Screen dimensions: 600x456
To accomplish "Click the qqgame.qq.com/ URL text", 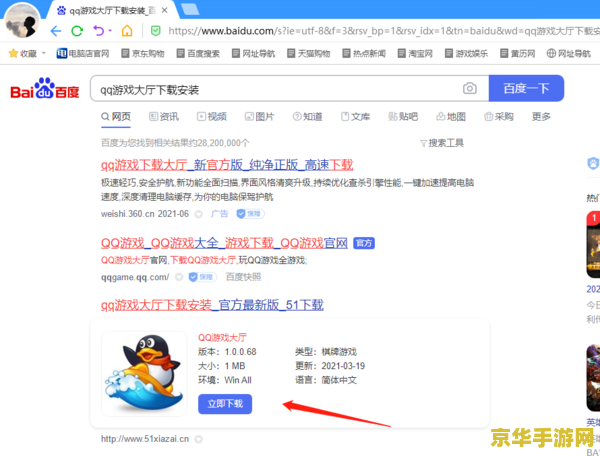I will (135, 277).
